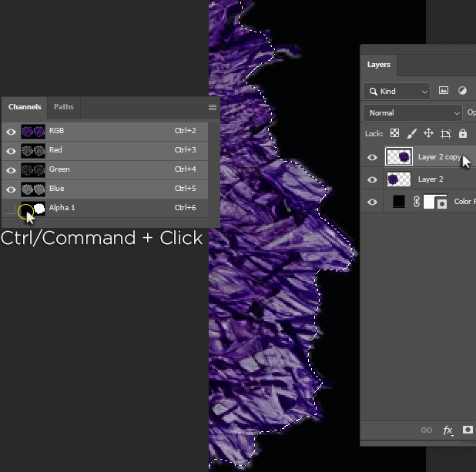Viewport: 476px width, 472px height.
Task: Click the Layer 2 layer name
Action: pyautogui.click(x=431, y=179)
